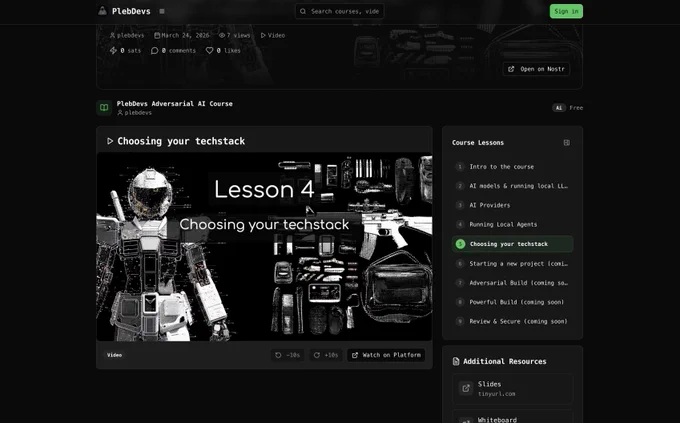680x423 pixels.
Task: Select lesson Powerful Build (coming soon)
Action: click(x=512, y=302)
